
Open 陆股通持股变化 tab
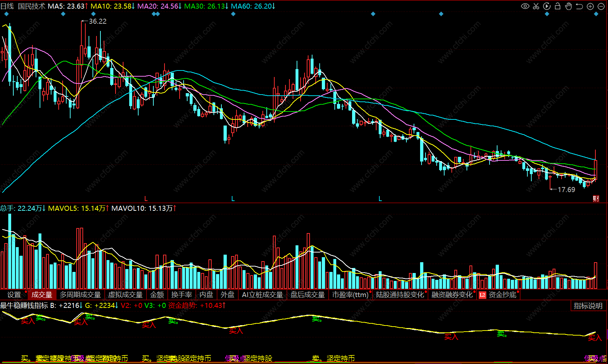(400, 295)
